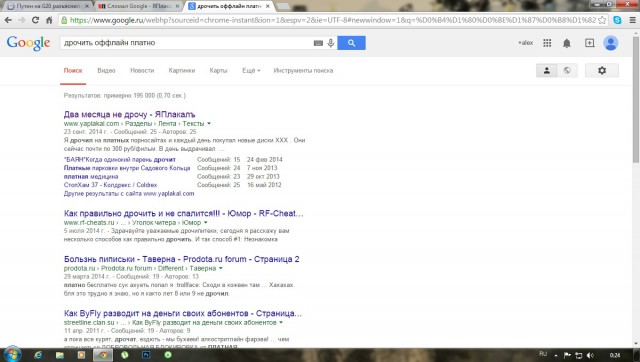This screenshot has width=640, height=362.
Task: Click the green padlock in address bar
Action: pyautogui.click(x=64, y=20)
